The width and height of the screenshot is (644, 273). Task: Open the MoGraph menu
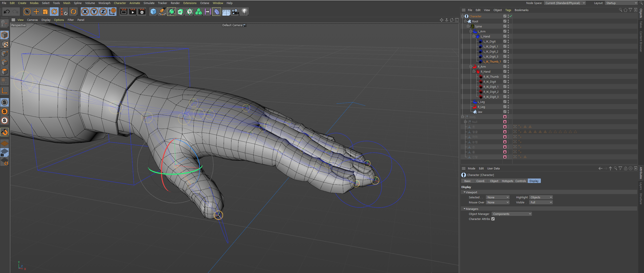104,3
